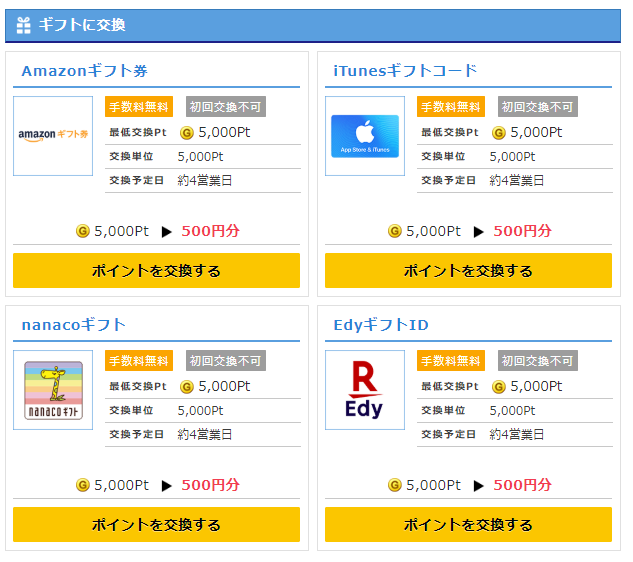Click 交換単位 label in iTunes card

point(443,157)
